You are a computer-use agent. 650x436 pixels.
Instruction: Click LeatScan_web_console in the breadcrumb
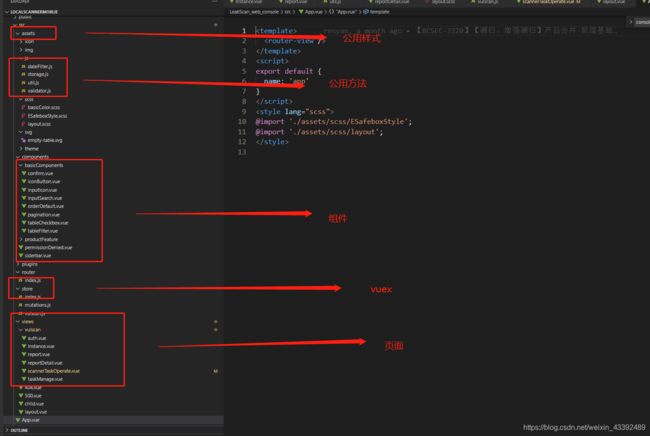(x=254, y=12)
